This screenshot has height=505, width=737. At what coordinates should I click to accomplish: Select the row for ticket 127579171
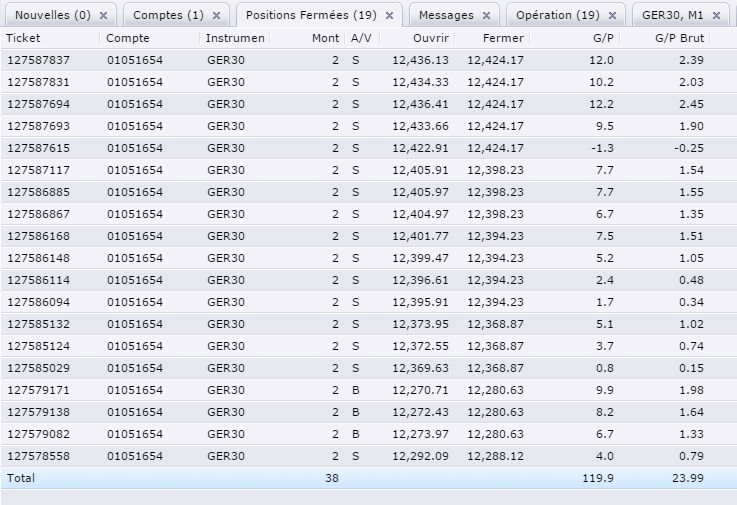coord(39,390)
